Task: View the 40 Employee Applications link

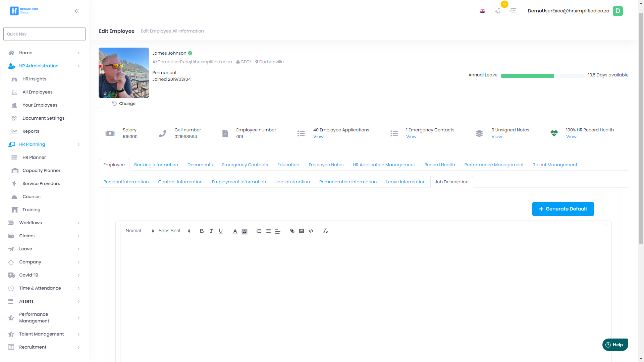Action: pyautogui.click(x=318, y=137)
